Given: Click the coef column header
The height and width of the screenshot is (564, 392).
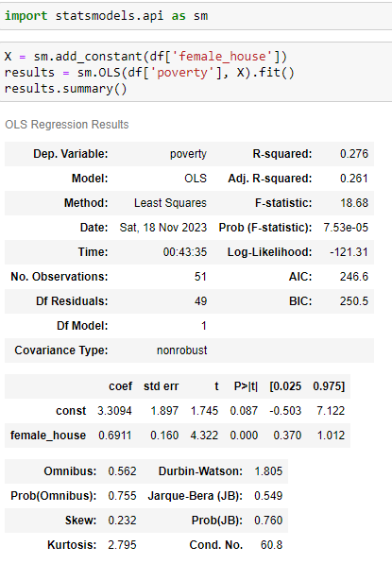Looking at the screenshot, I should 121,386.
